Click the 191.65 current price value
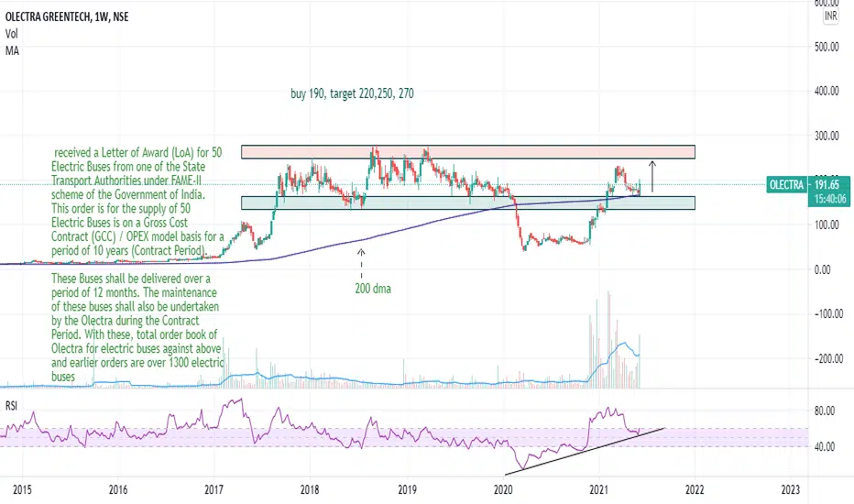 coord(827,184)
